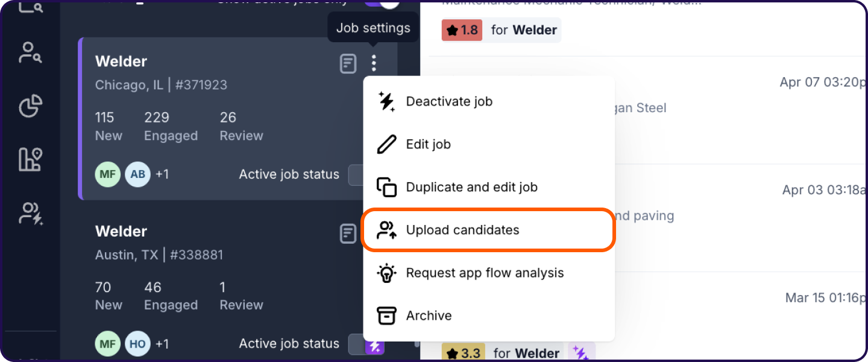
Task: Choose Duplicate and edit job from the menu
Action: pos(472,187)
